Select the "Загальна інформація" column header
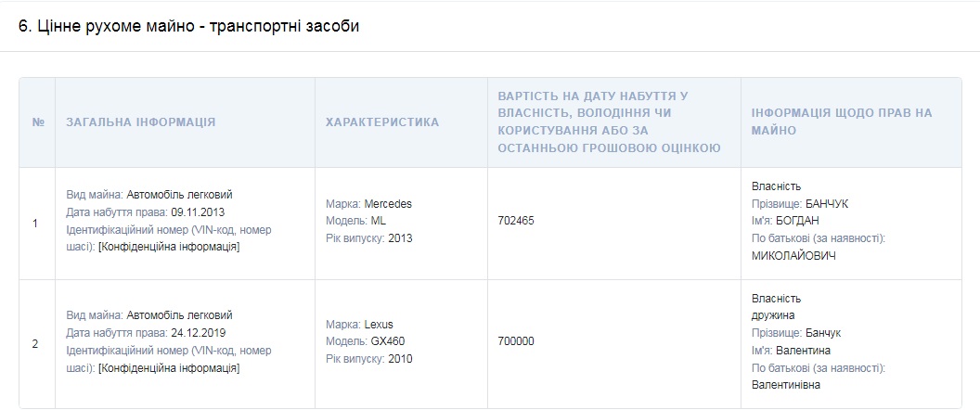980x410 pixels. click(140, 122)
